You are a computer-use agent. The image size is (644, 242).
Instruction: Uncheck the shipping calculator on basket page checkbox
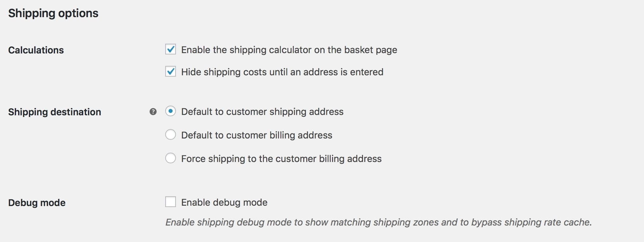click(x=171, y=49)
